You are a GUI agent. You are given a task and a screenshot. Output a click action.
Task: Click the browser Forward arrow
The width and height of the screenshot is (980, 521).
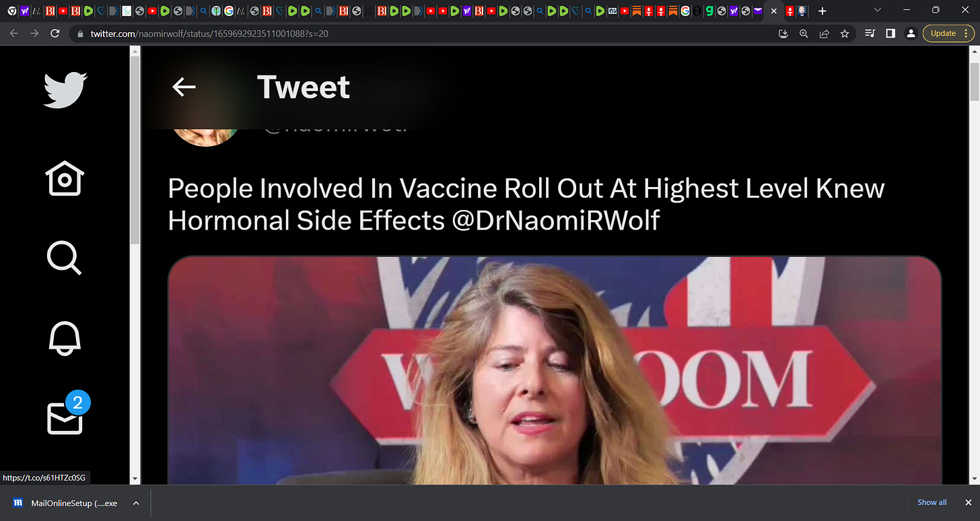34,33
